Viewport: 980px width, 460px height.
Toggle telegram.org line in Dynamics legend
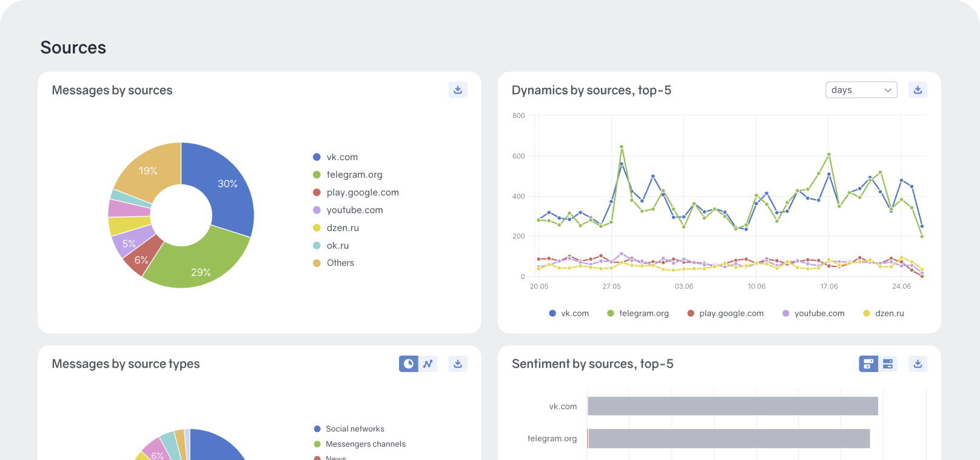[638, 313]
